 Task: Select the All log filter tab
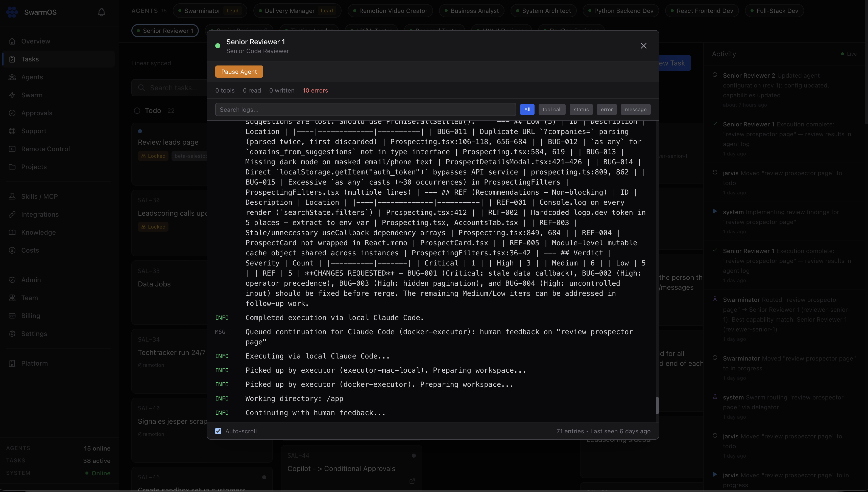(527, 109)
